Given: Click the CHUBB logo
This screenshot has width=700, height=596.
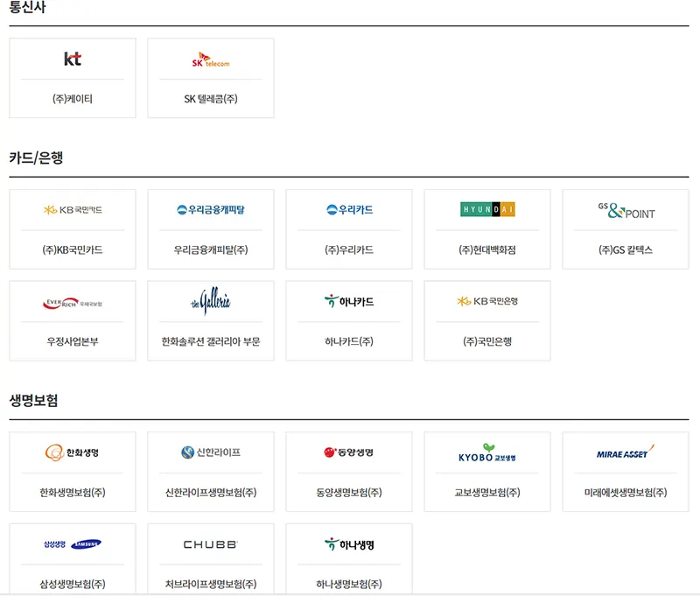Looking at the screenshot, I should tap(211, 544).
